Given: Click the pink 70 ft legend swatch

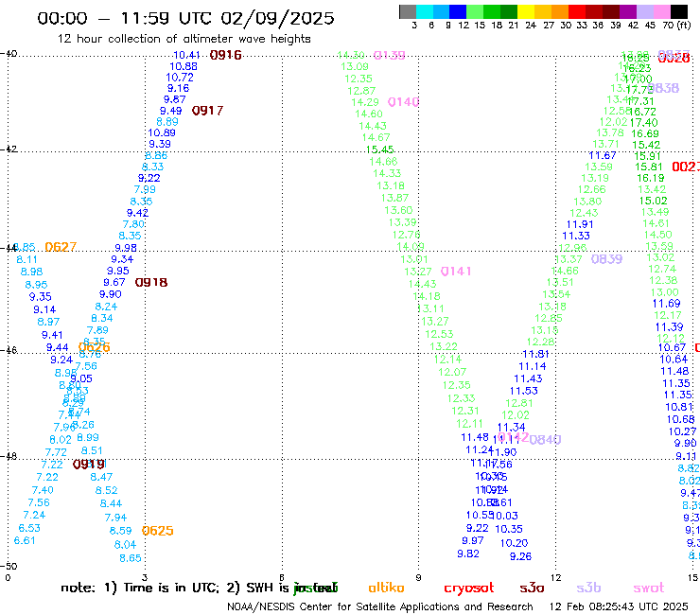Looking at the screenshot, I should point(661,11).
